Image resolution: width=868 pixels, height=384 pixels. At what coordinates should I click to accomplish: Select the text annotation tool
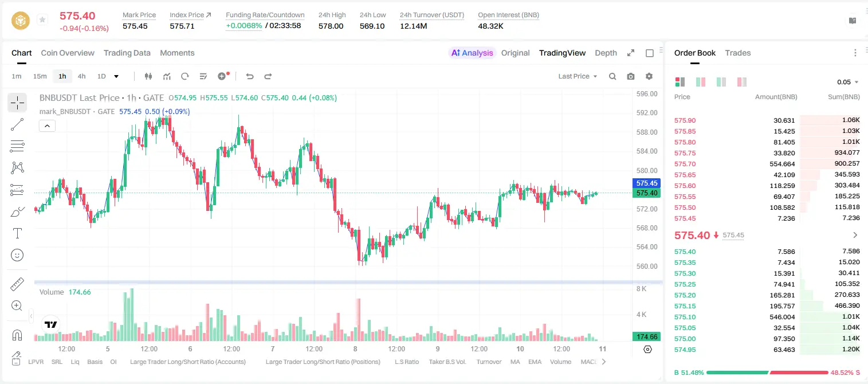[17, 233]
